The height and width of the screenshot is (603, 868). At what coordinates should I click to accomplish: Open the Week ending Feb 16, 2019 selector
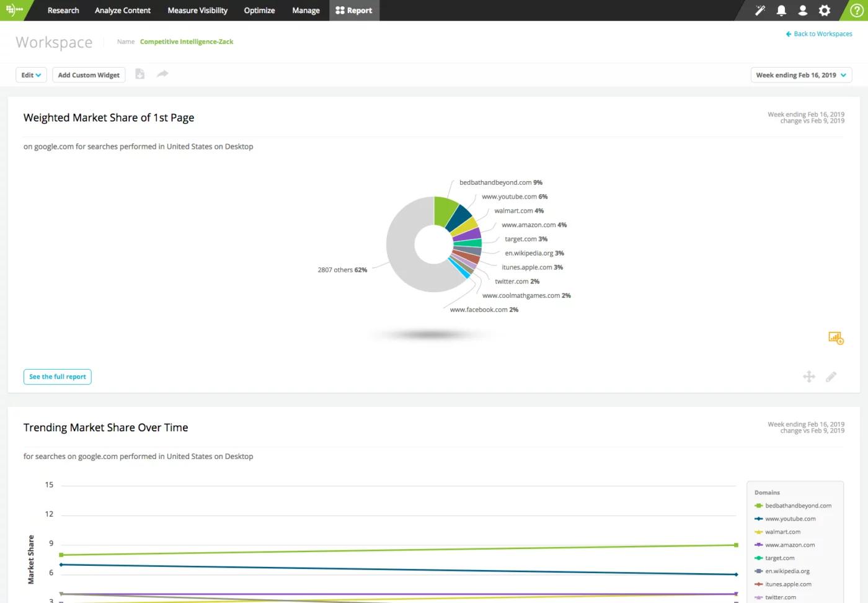[x=800, y=74]
